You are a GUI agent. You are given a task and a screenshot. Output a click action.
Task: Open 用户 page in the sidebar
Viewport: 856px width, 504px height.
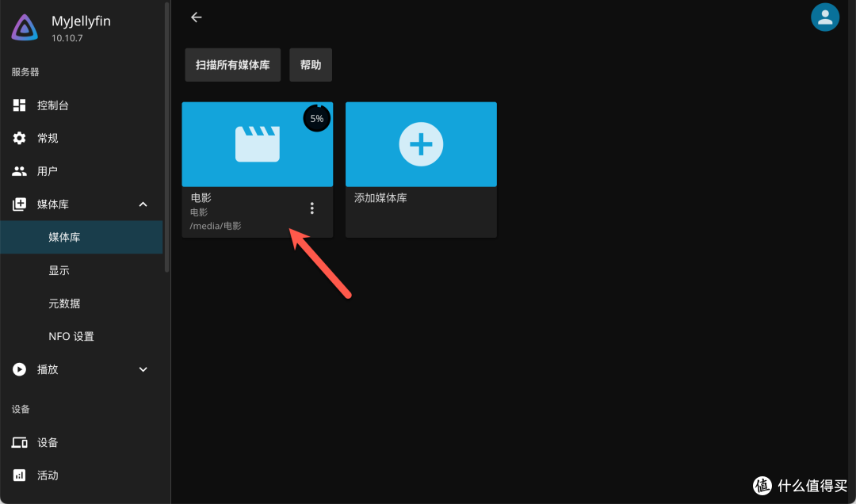(82, 171)
